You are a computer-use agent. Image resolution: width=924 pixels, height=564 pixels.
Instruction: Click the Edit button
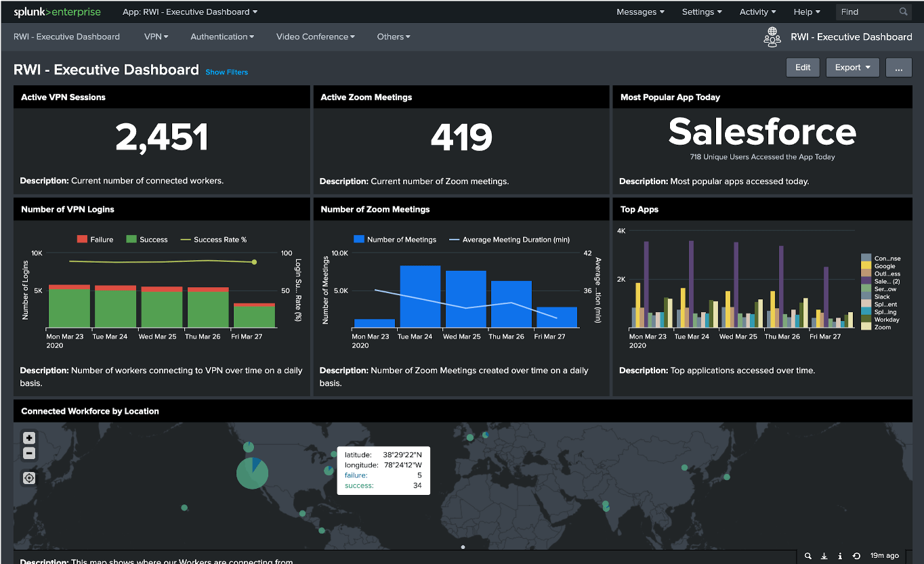tap(803, 67)
